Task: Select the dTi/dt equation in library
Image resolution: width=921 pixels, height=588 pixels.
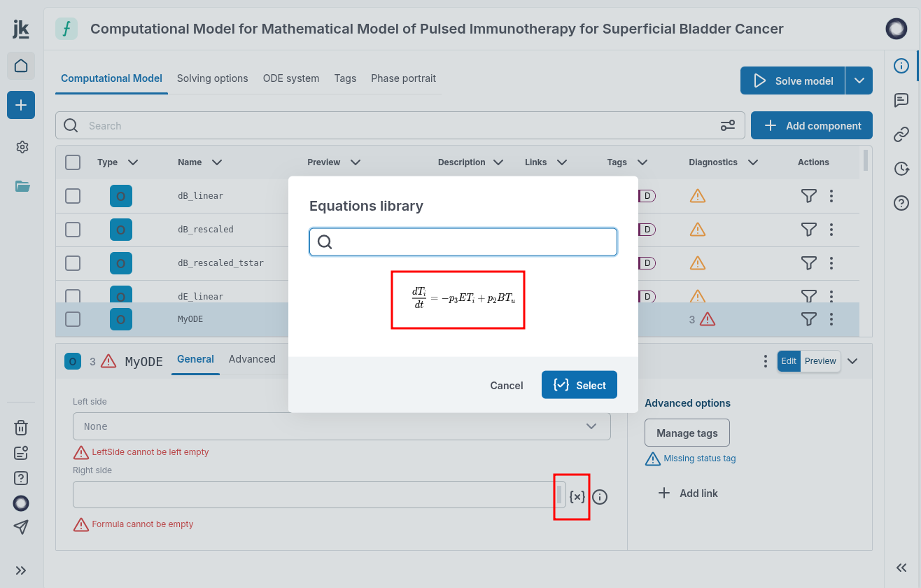Action: point(458,300)
